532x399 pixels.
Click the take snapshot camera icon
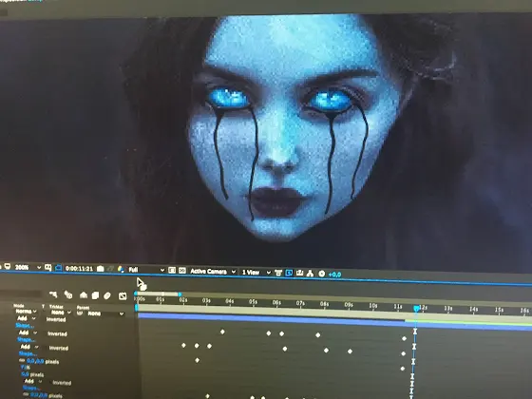(x=100, y=269)
